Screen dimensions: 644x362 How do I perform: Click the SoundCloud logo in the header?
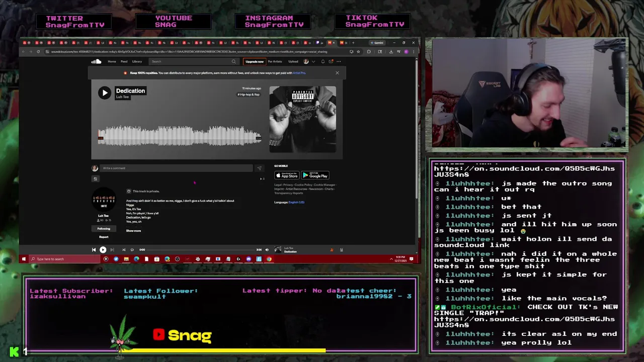click(96, 61)
